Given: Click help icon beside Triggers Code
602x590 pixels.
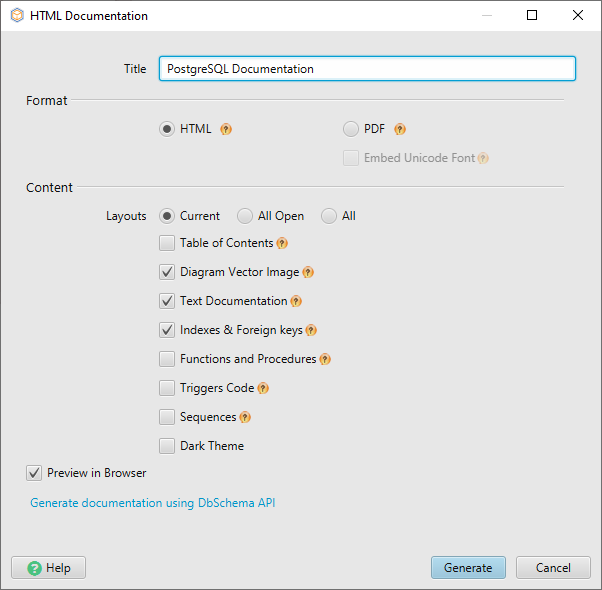Looking at the screenshot, I should [x=263, y=388].
